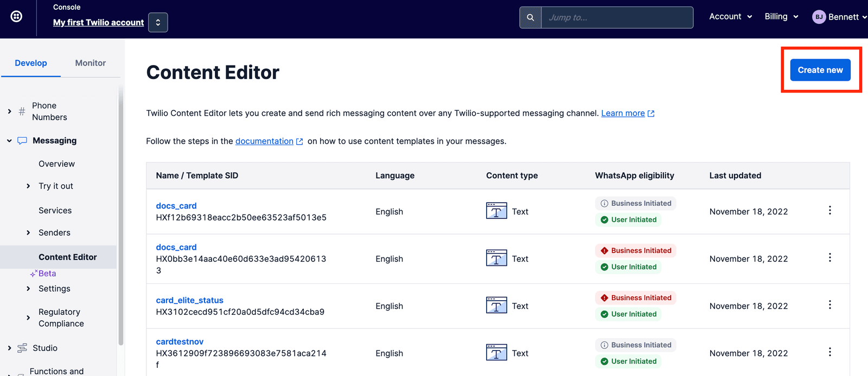Switch to the Monitor tab

point(90,63)
